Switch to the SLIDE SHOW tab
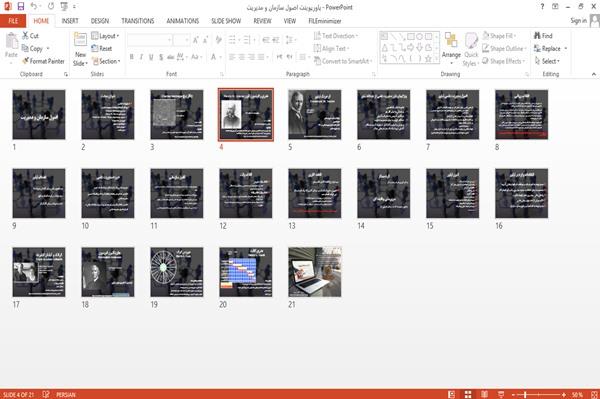The width and height of the screenshot is (600, 399). click(226, 21)
